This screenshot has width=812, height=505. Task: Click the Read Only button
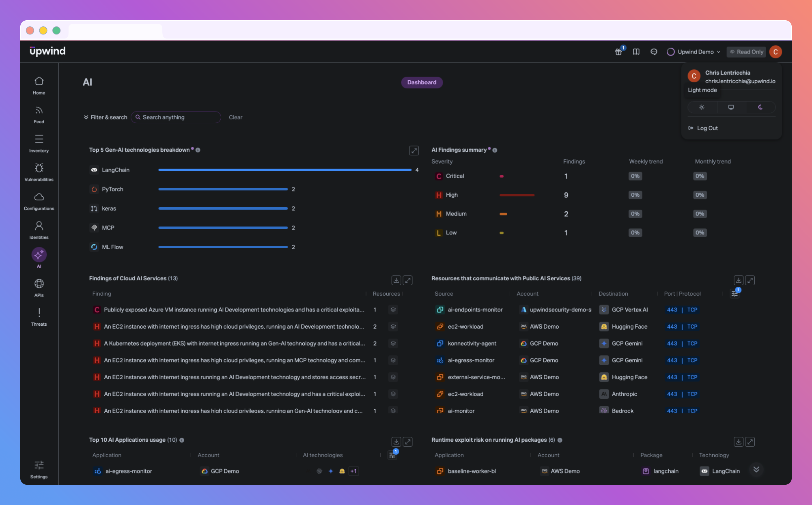click(x=746, y=52)
